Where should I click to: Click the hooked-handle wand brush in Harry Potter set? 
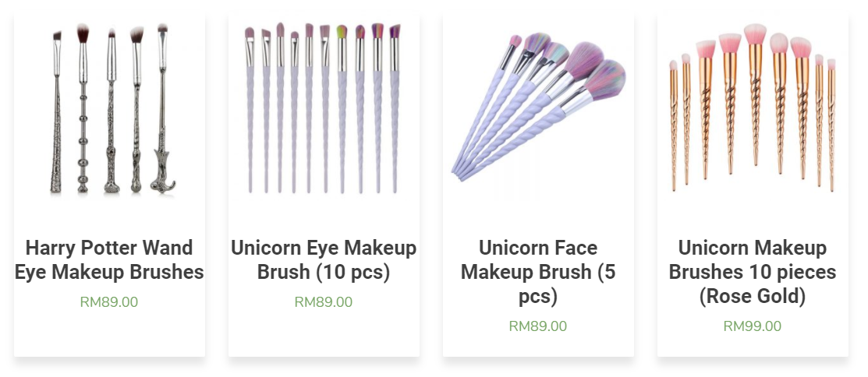click(162, 109)
